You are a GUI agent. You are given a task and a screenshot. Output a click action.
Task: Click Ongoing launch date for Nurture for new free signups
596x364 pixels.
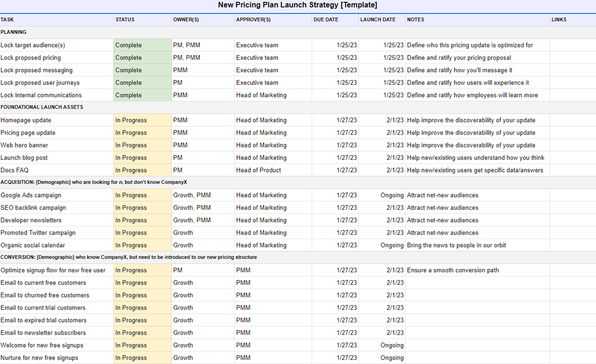pyautogui.click(x=382, y=358)
